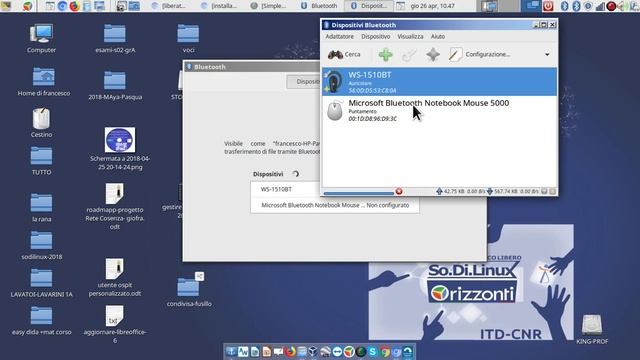This screenshot has width=640, height=360.
Task: Launch Skype from the bottom dock
Action: click(372, 351)
